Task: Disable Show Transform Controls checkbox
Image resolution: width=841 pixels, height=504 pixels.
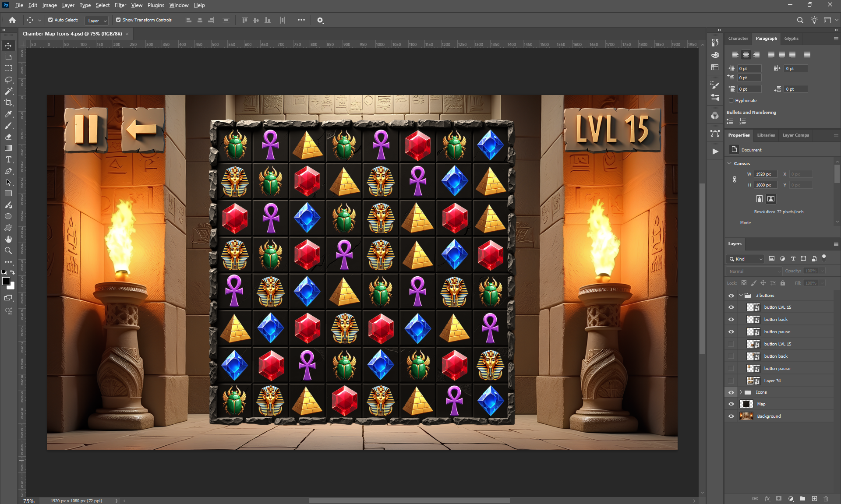Action: click(x=118, y=20)
